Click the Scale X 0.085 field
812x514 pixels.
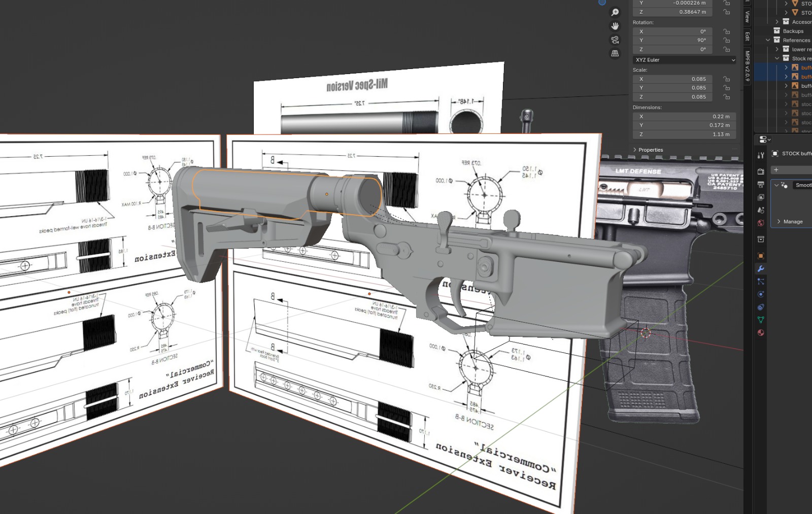click(x=672, y=79)
